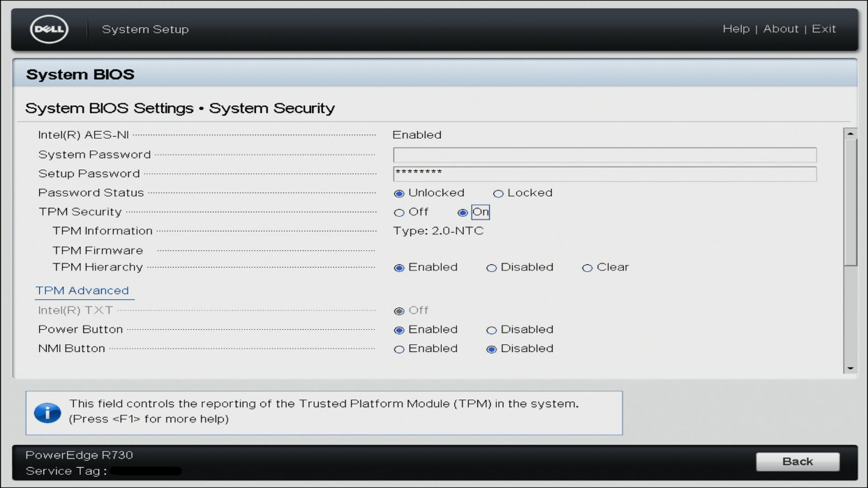Click the scrollbar down arrow
868x488 pixels.
pos(850,368)
